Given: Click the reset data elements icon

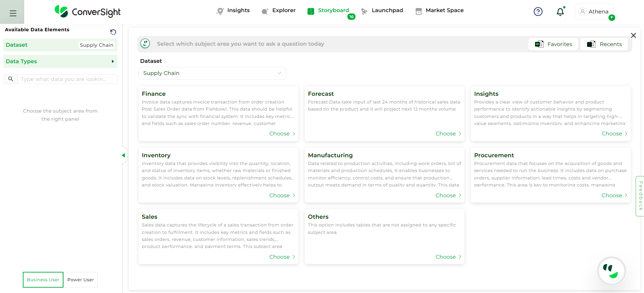Looking at the screenshot, I should coord(113,32).
